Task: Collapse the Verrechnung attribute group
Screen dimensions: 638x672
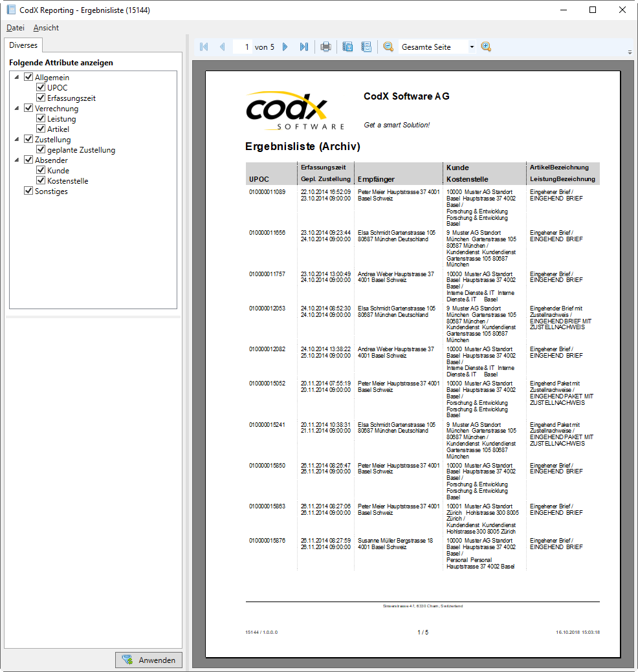Action: 16,108
